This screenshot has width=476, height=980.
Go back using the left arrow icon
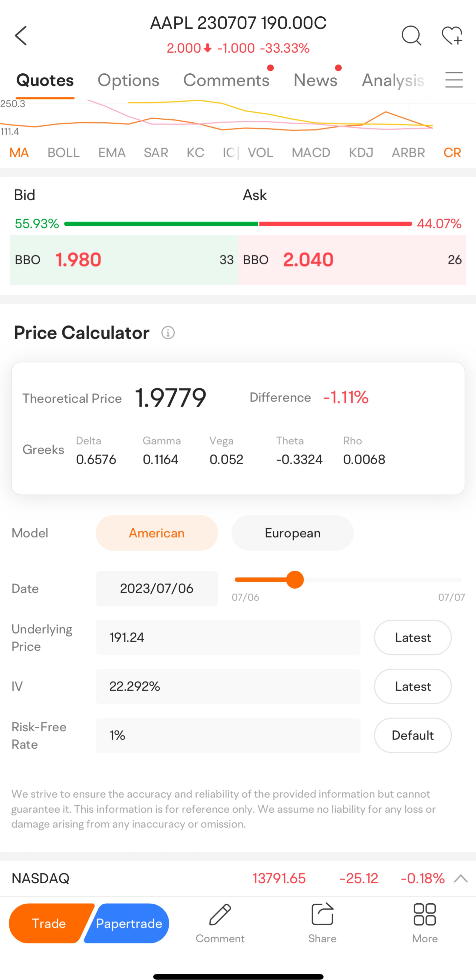(x=21, y=35)
